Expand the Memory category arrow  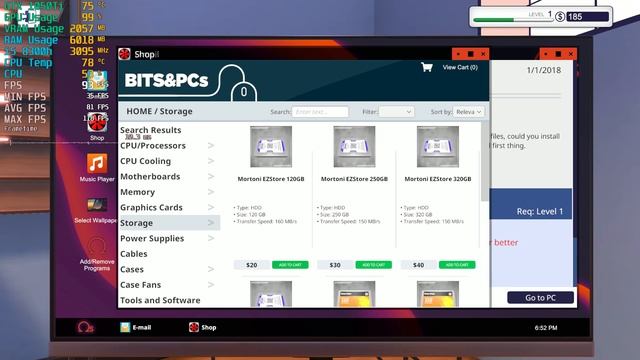[211, 192]
